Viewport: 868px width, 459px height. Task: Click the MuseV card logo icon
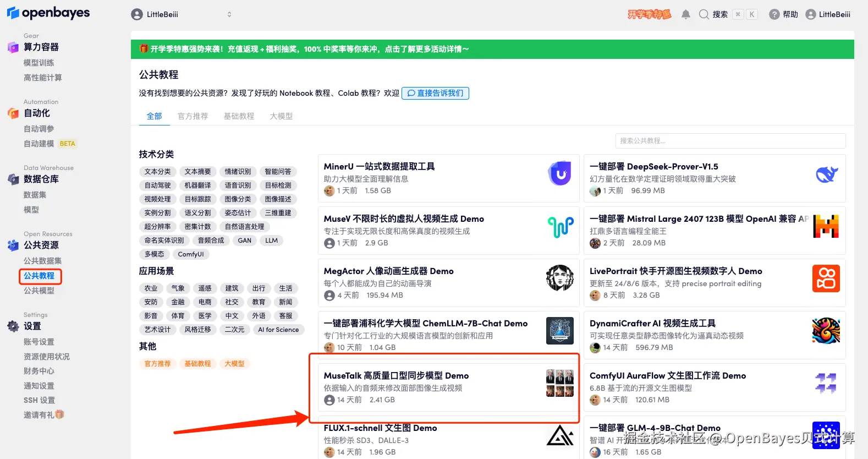[x=560, y=226]
